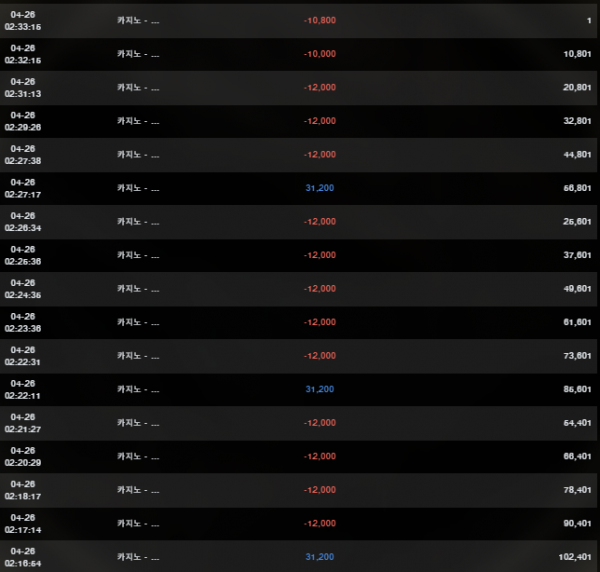
Task: Click the balance 32,801 cell
Action: pyautogui.click(x=577, y=121)
